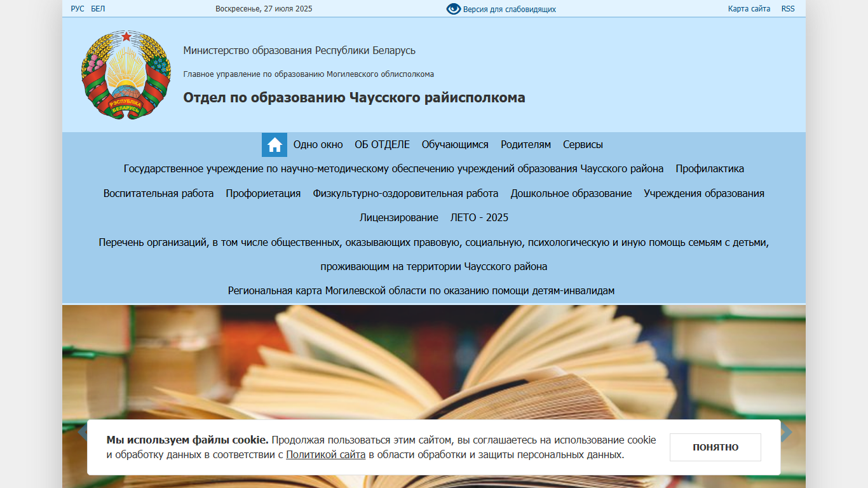Click Министерство образования Республики Беларусь text
Image resolution: width=868 pixels, height=488 pixels.
click(x=299, y=51)
